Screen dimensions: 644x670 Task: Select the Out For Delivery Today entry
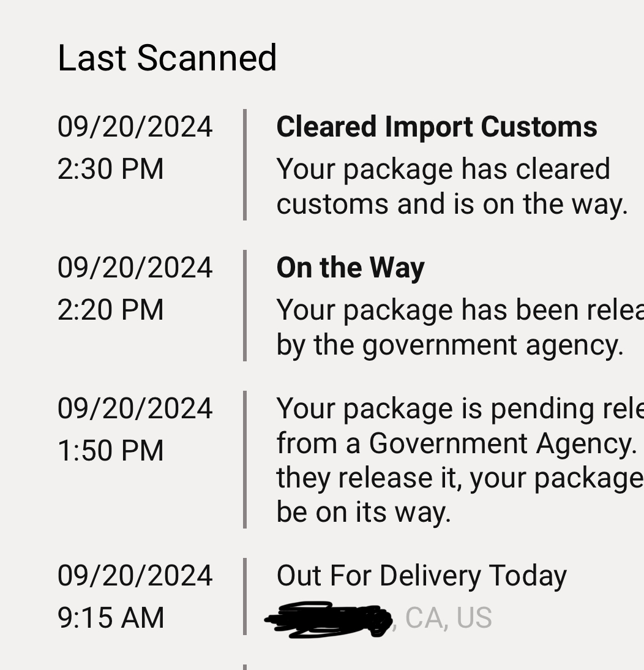coord(422,576)
